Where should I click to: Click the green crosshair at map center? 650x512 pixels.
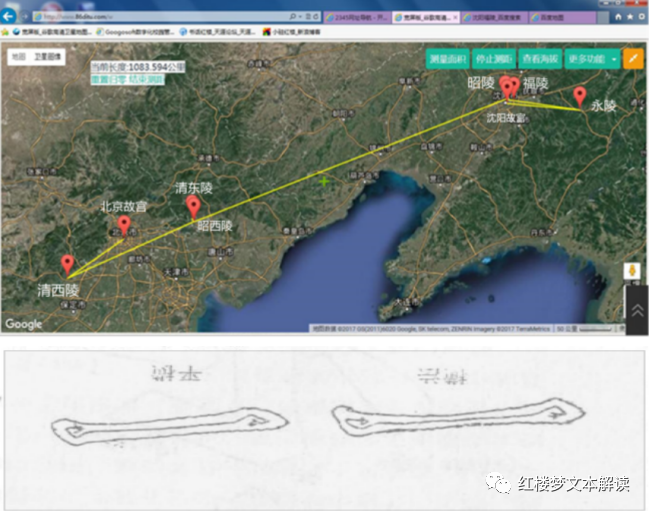coord(324,181)
